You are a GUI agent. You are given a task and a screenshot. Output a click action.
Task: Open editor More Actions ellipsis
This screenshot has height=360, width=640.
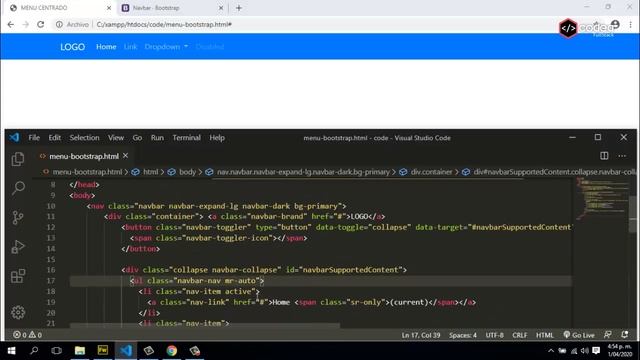tap(622, 156)
